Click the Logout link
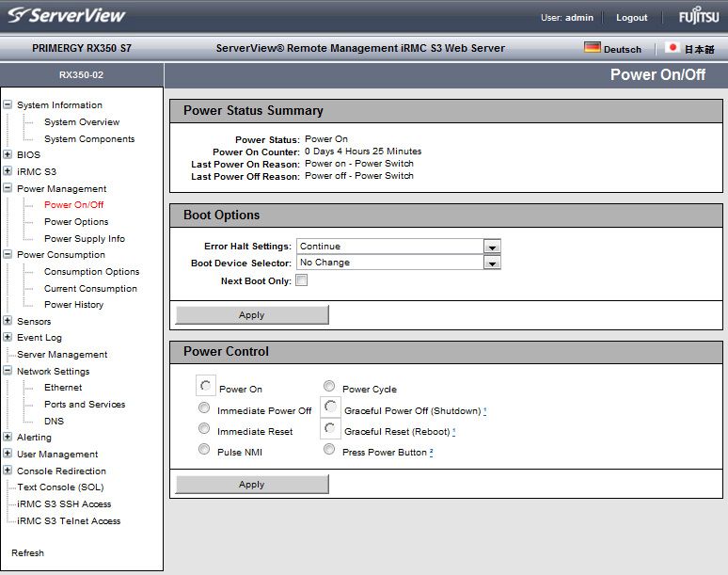 [x=631, y=18]
